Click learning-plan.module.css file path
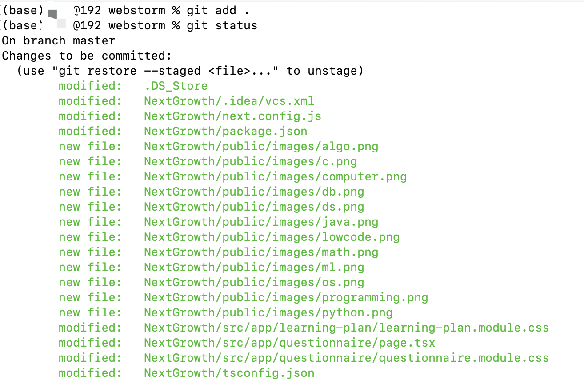The height and width of the screenshot is (392, 584). [x=346, y=328]
